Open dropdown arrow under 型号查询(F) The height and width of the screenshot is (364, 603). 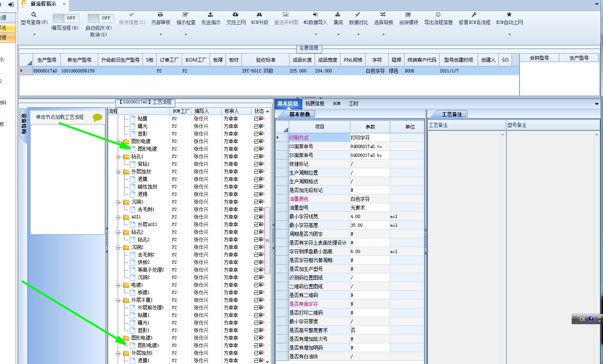point(34,35)
